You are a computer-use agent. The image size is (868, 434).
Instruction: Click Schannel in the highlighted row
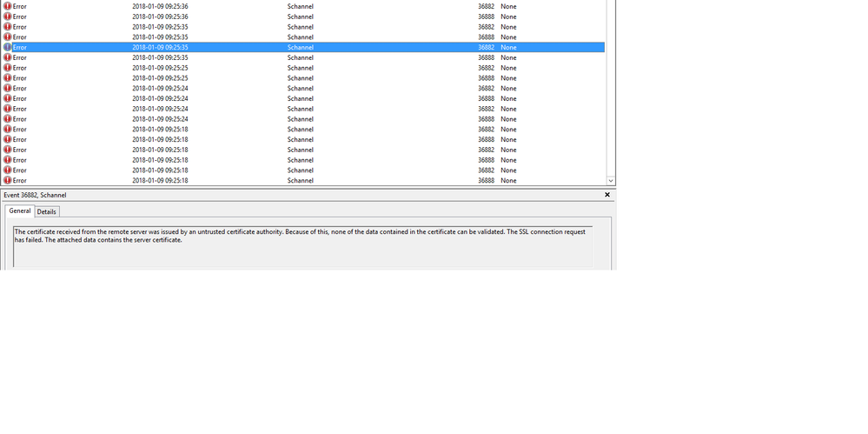300,47
